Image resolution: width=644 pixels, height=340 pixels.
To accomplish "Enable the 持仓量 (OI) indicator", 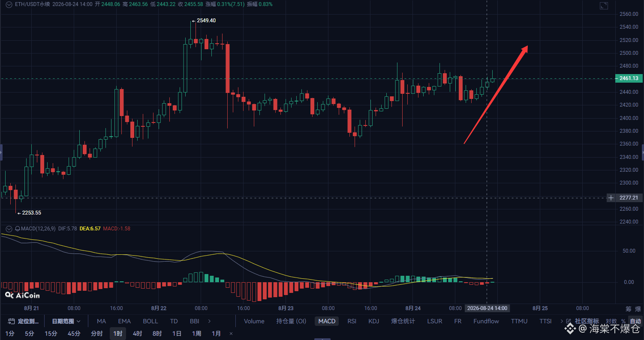I will pos(291,321).
